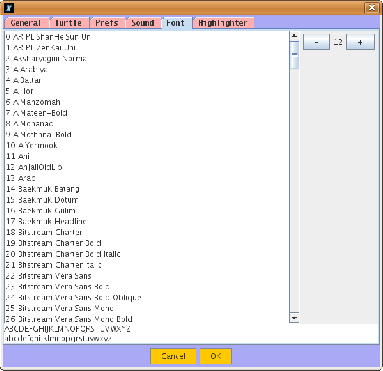
Task: Switch to the Prefs tab
Action: [x=107, y=23]
